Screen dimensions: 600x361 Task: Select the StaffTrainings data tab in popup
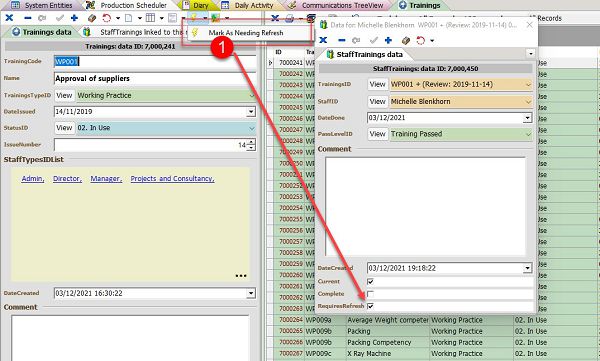(x=365, y=54)
